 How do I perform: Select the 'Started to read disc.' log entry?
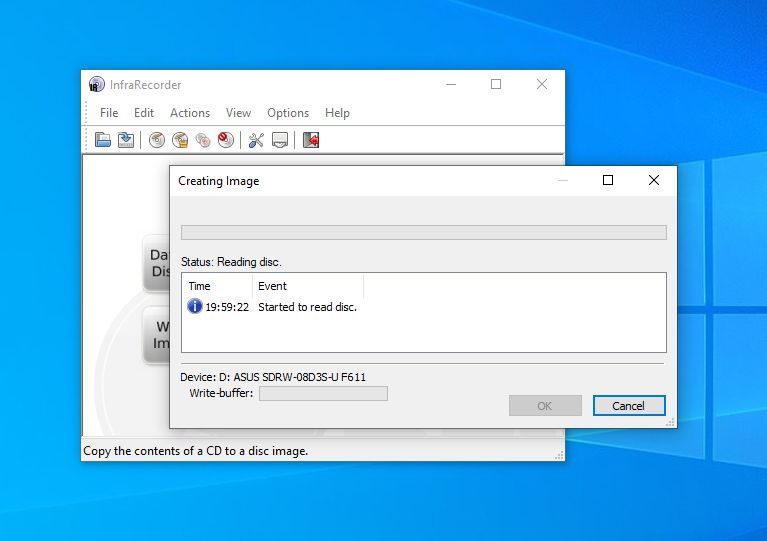tap(307, 307)
